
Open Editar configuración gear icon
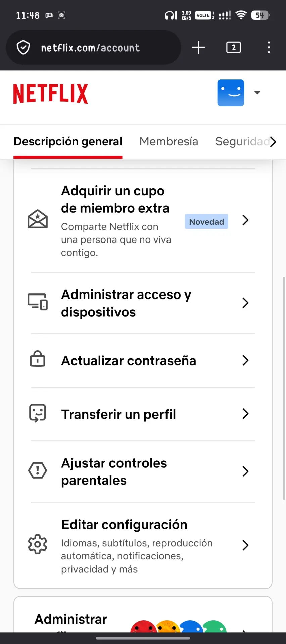click(x=38, y=544)
